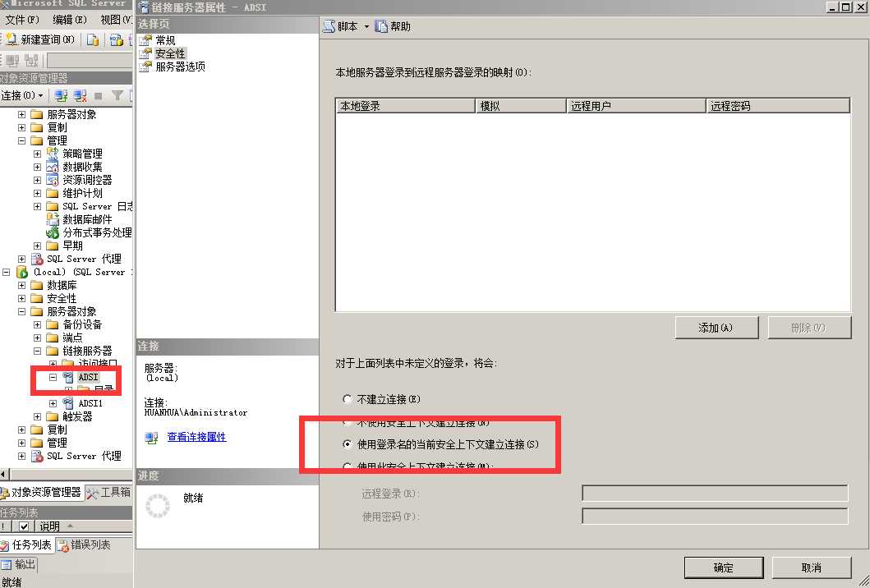Click the 帮助 help icon
The width and height of the screenshot is (870, 588).
381,26
